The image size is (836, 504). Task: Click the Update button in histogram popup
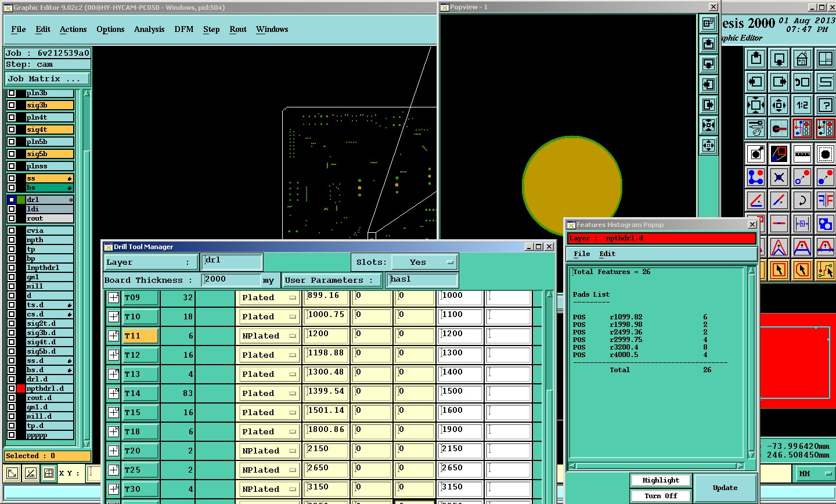(x=725, y=488)
